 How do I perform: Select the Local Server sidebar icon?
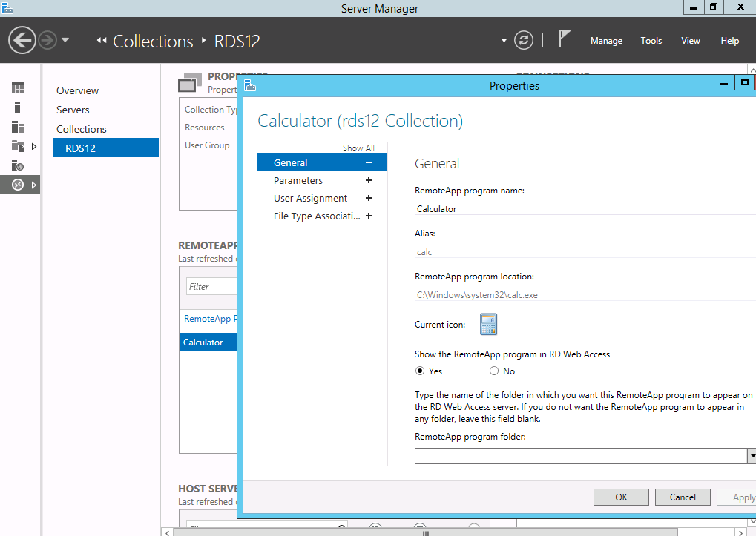point(18,107)
